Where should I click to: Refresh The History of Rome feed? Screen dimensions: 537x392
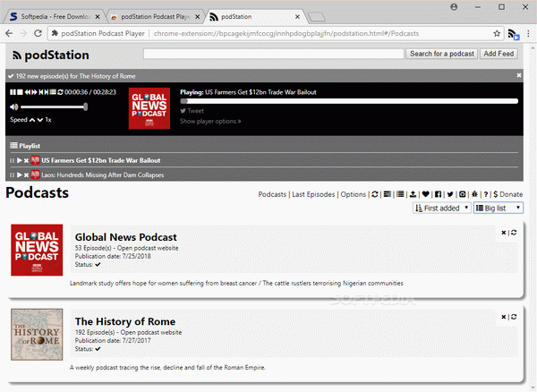514,317
